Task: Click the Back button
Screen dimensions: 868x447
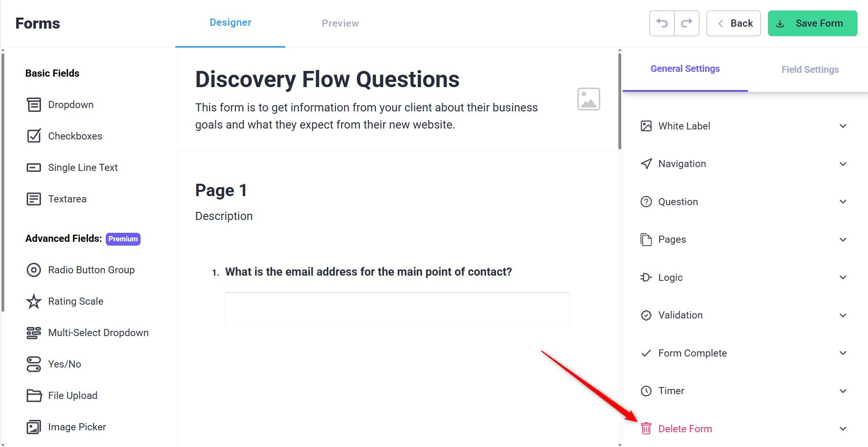Action: [x=733, y=23]
